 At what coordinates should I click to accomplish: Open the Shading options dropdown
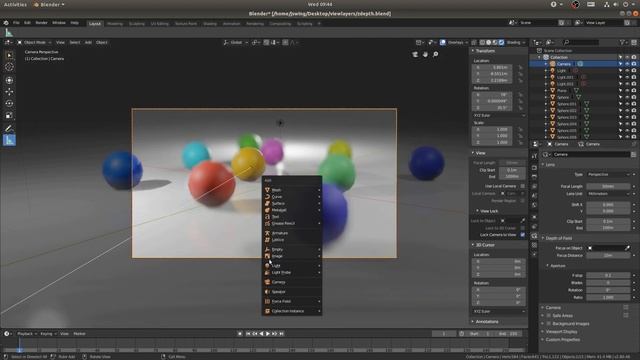tap(516, 42)
